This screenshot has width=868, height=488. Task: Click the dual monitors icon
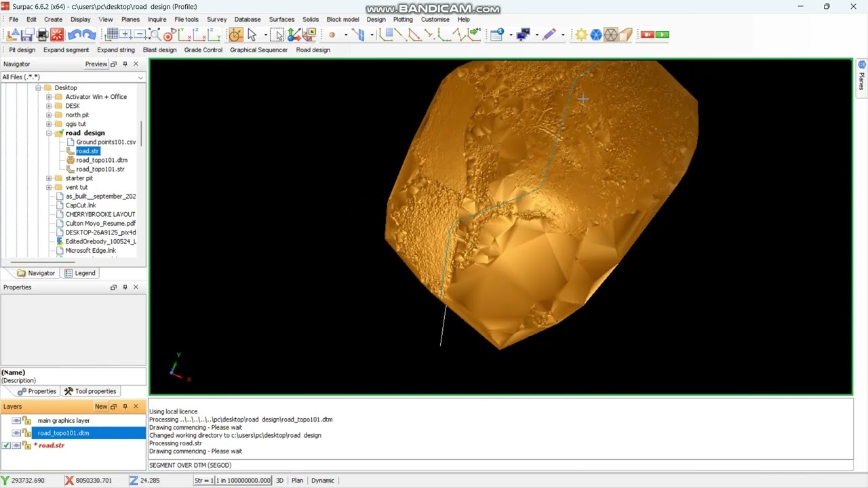523,35
